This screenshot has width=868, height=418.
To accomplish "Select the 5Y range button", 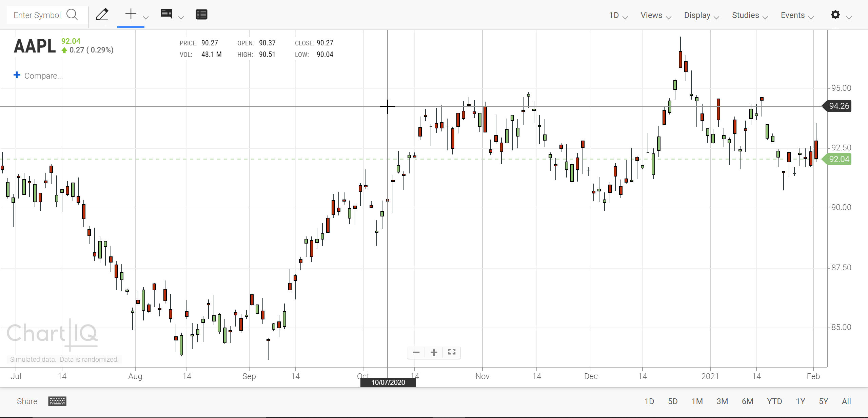I will [823, 401].
